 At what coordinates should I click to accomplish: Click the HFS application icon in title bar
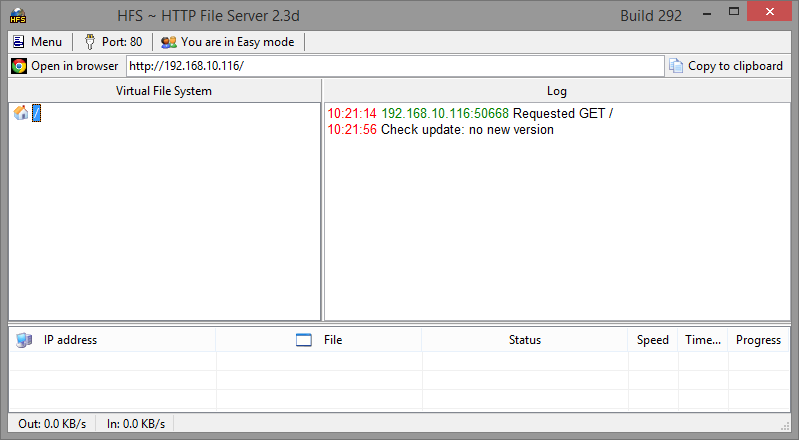[x=18, y=16]
